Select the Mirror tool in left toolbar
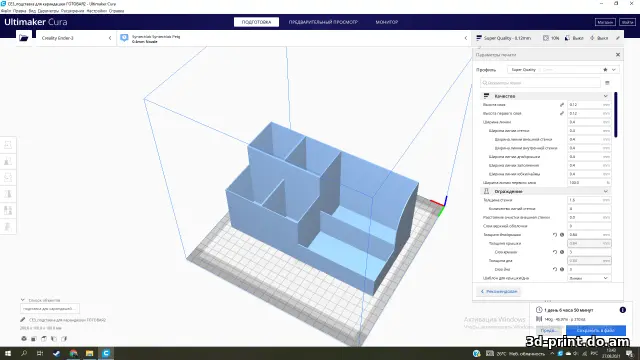Screen dimensions: 640x360 pos(8,194)
